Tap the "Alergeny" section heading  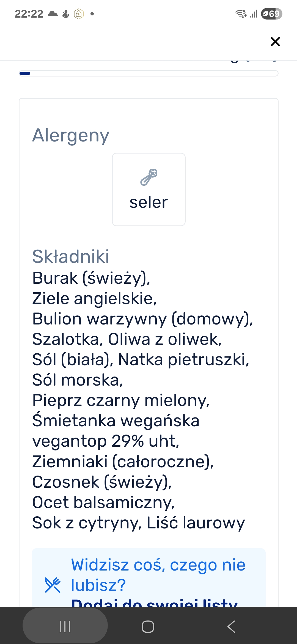coord(71,135)
